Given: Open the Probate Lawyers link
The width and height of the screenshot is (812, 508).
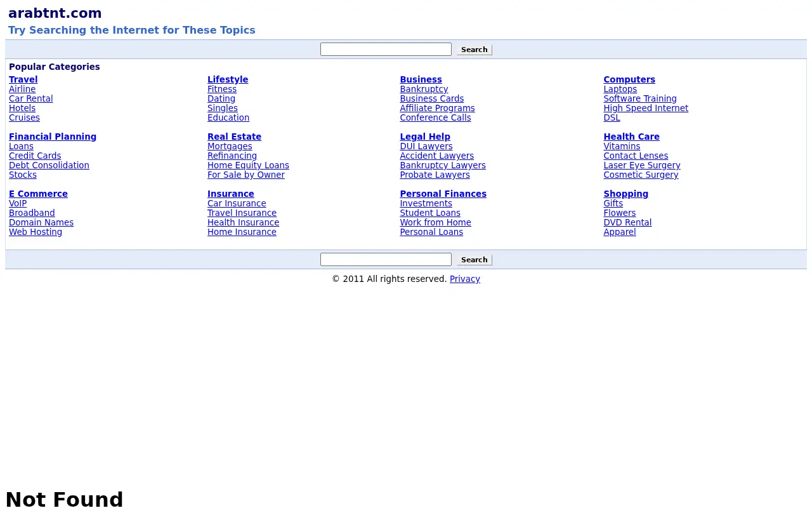Looking at the screenshot, I should pos(435,175).
